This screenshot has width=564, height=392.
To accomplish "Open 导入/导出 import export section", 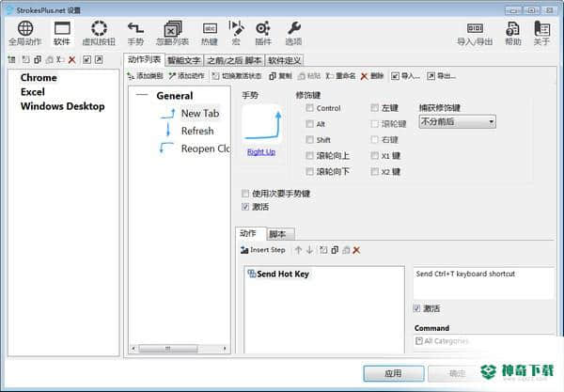I will (x=475, y=33).
